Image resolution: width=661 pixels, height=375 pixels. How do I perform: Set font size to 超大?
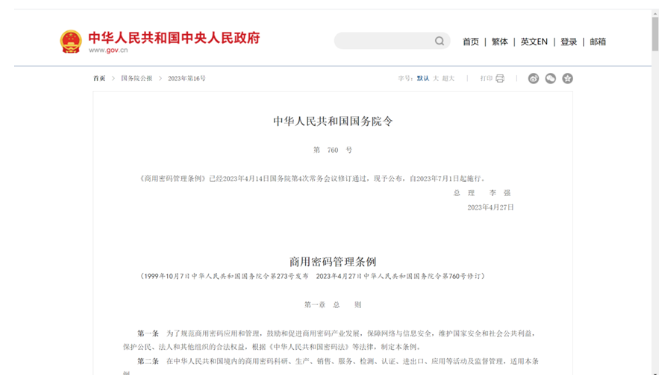pos(448,78)
